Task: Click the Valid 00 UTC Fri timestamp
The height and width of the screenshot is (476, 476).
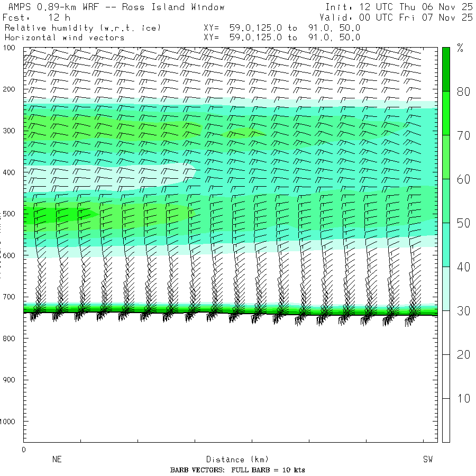Action: (x=396, y=17)
